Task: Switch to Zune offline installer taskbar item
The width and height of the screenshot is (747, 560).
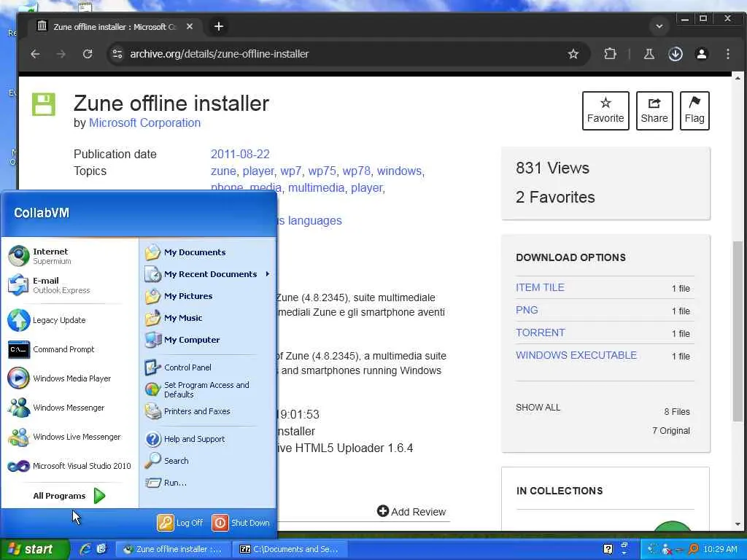Action: (174, 549)
